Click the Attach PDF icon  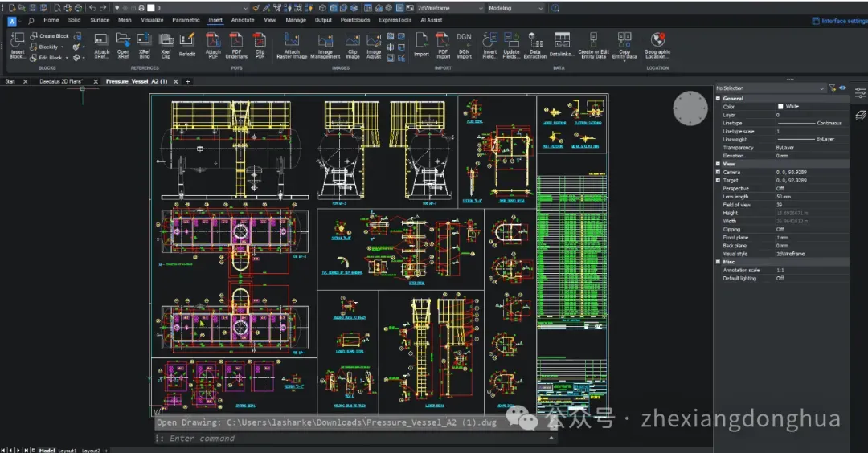point(213,39)
